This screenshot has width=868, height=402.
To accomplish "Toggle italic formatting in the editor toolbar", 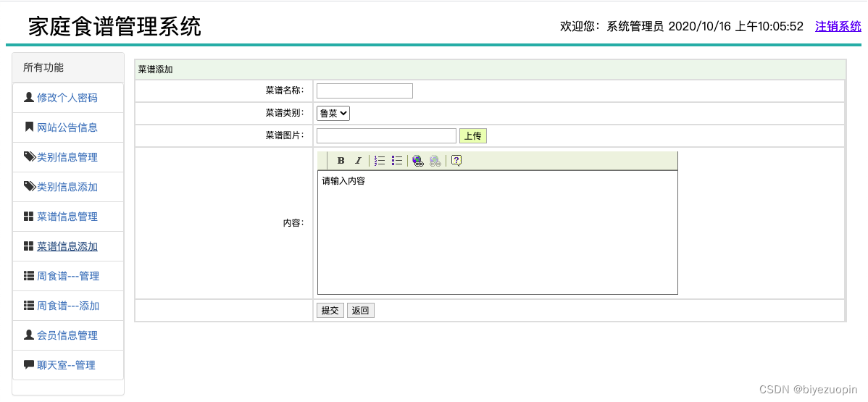I will point(358,161).
